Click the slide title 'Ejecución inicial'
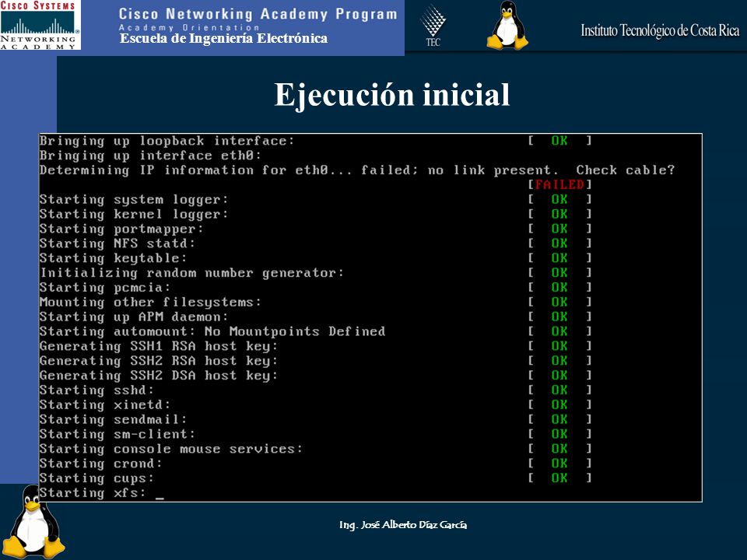 click(x=391, y=94)
